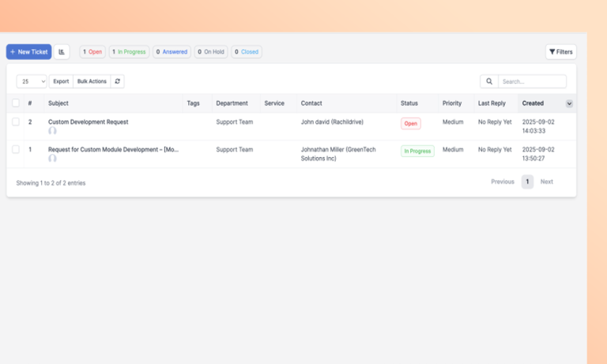The image size is (607, 364).
Task: Open Request for Custom Module Development ticket
Action: click(114, 149)
